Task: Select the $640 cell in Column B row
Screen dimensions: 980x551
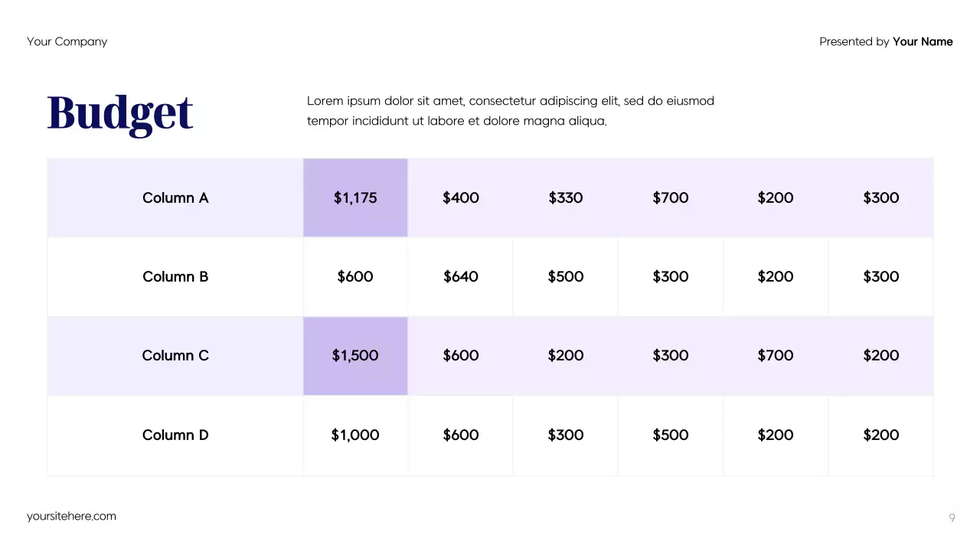Action: [x=461, y=276]
